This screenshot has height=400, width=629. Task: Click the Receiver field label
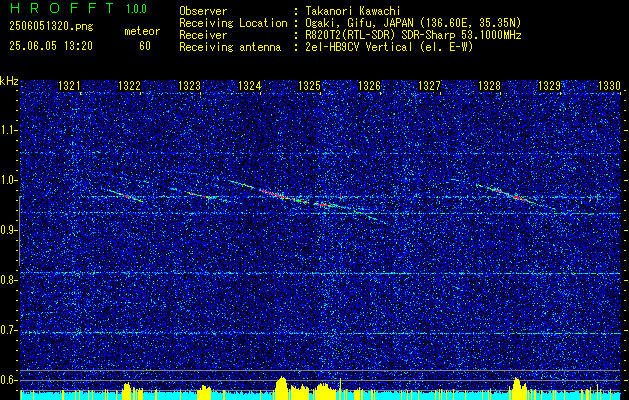[x=203, y=35]
